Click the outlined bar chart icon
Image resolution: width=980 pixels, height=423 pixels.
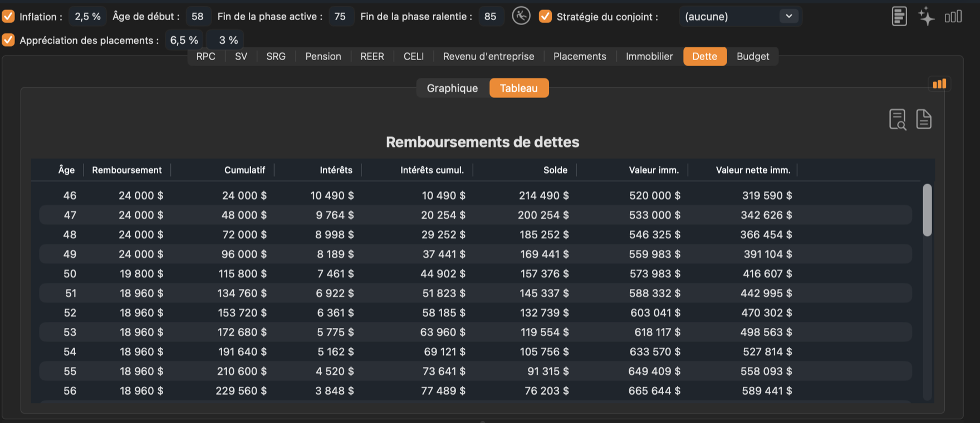click(953, 17)
